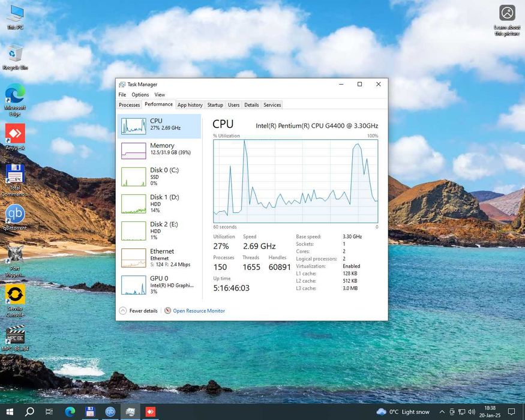Open Serviio Console desktop shortcut
Image resolution: width=525 pixels, height=420 pixels.
point(15,301)
